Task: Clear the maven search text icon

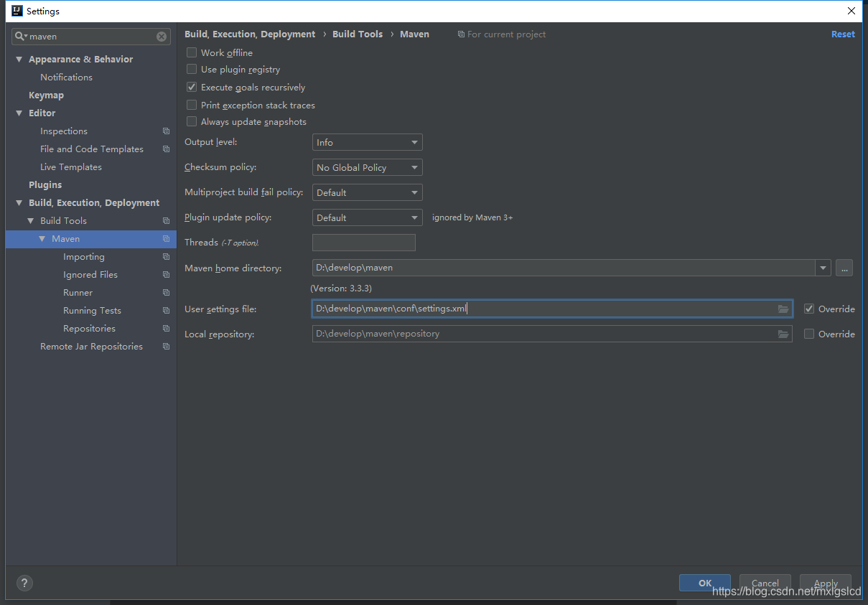Action: (x=162, y=37)
